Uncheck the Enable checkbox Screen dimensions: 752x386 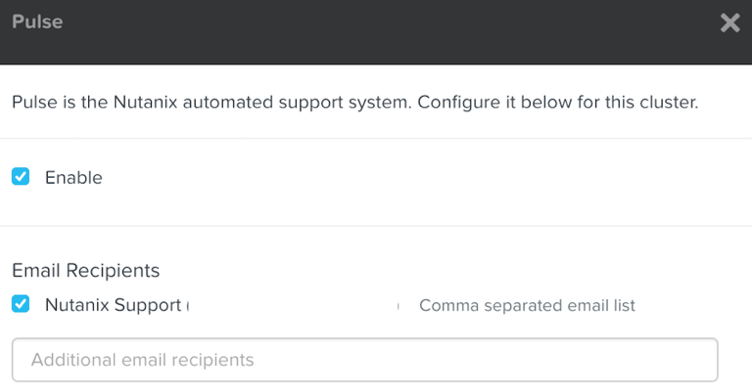tap(21, 176)
